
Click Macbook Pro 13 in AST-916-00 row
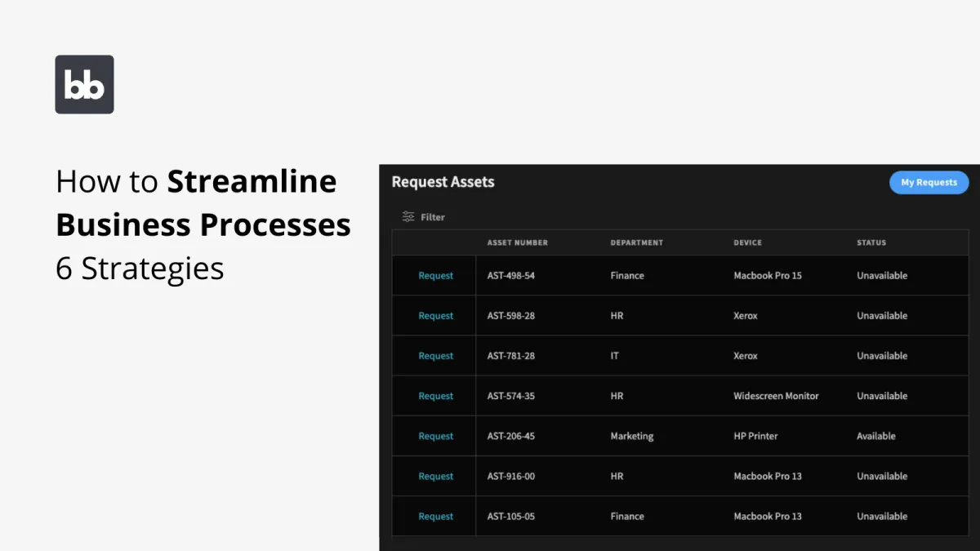click(x=768, y=476)
